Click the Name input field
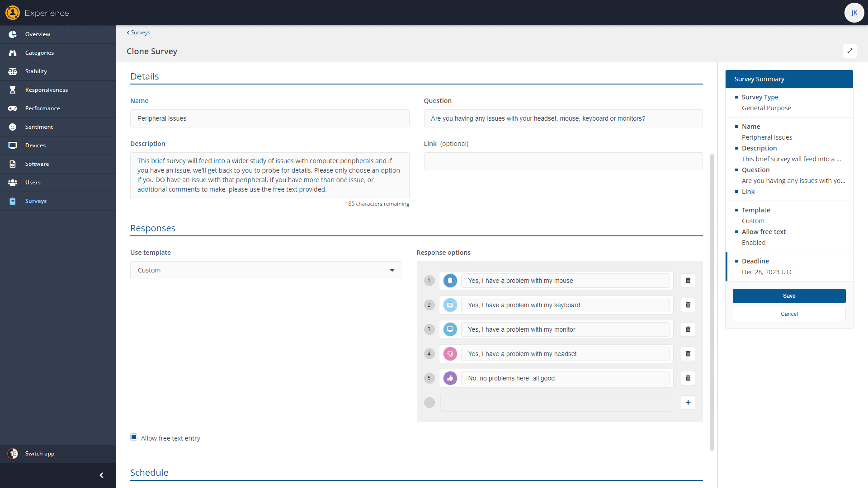 (x=269, y=118)
